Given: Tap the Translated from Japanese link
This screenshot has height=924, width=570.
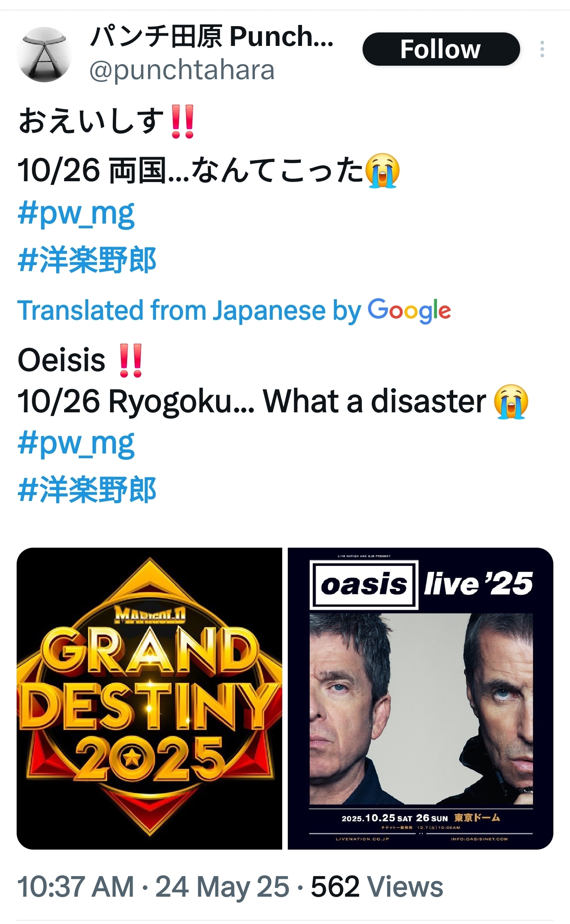Looking at the screenshot, I should 190,310.
